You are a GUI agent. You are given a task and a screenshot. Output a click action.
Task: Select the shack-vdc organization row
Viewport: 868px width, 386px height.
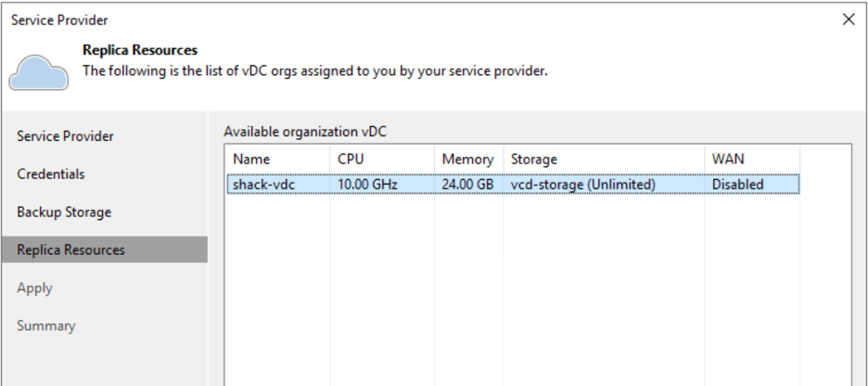513,185
